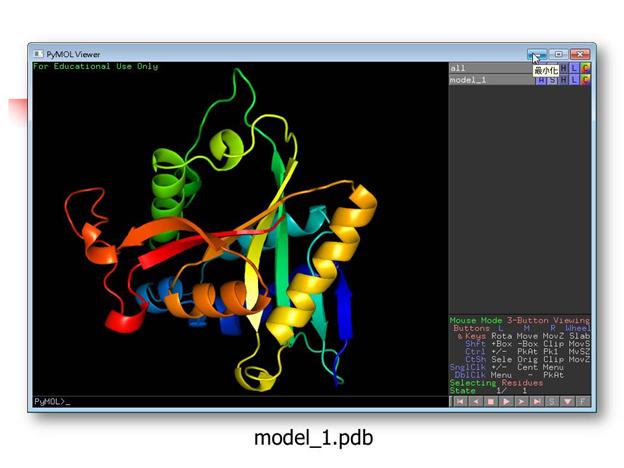Toggle sequence viewer S button

coord(552,402)
